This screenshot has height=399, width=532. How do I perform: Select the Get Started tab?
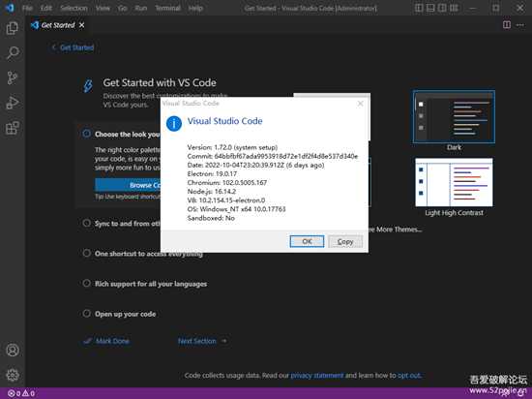[x=58, y=25]
